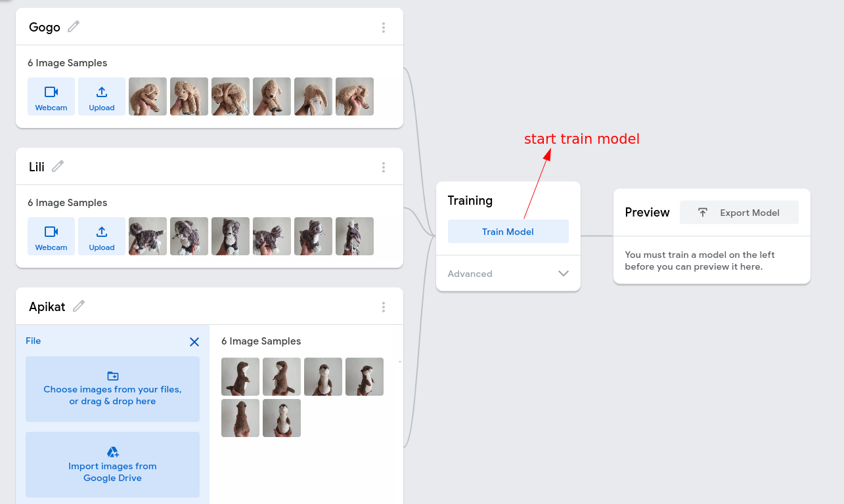The image size is (844, 504).
Task: Select the third Gogo sample thumbnail
Action: pos(231,96)
